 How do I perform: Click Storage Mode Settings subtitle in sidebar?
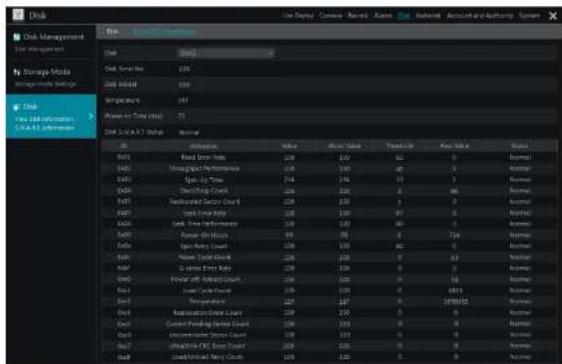45,84
